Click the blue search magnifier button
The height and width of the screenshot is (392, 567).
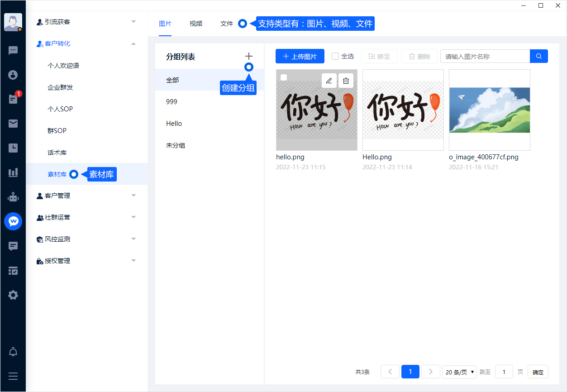click(538, 56)
